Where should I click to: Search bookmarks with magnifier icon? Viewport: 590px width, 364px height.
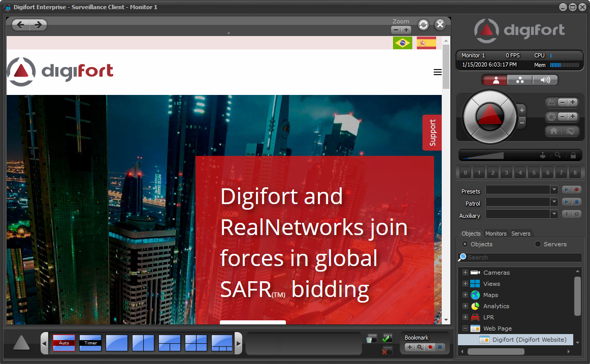tap(420, 347)
